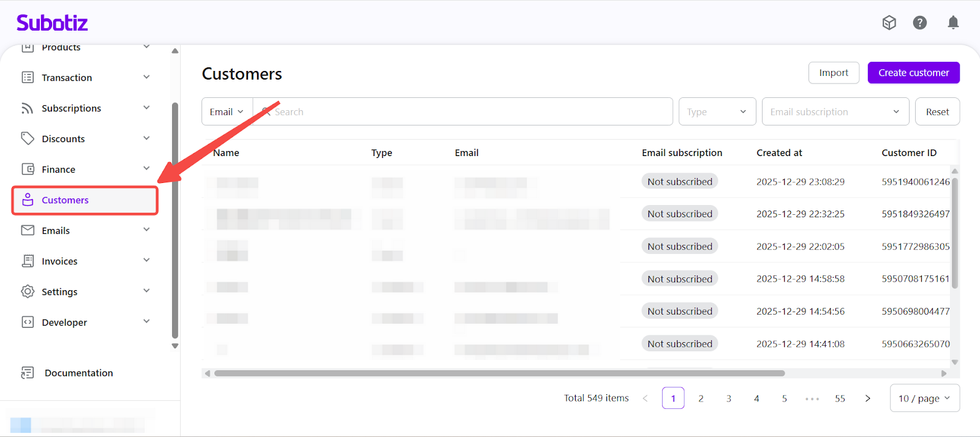980x437 pixels.
Task: Expand the Finance menu chevron
Action: click(146, 169)
